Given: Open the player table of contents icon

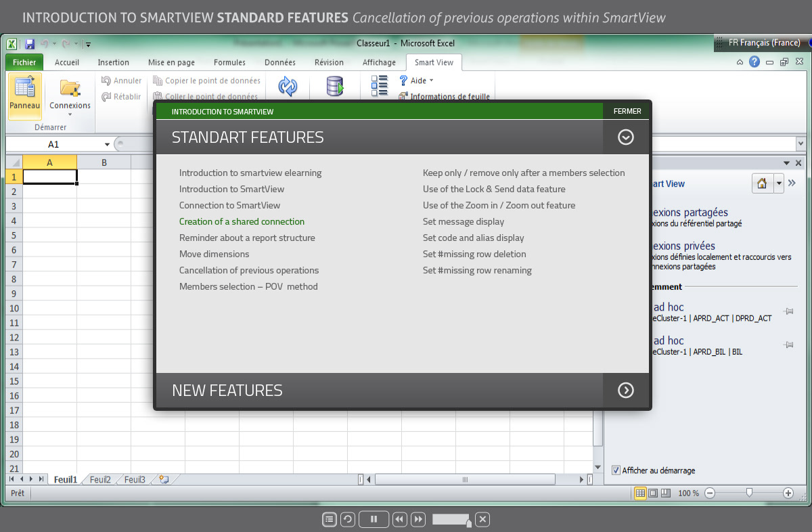Looking at the screenshot, I should click(329, 519).
